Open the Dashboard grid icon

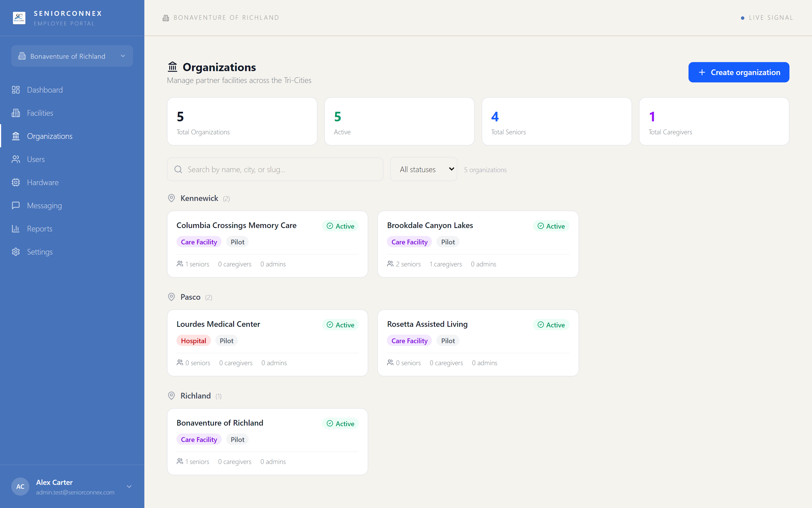pos(16,90)
